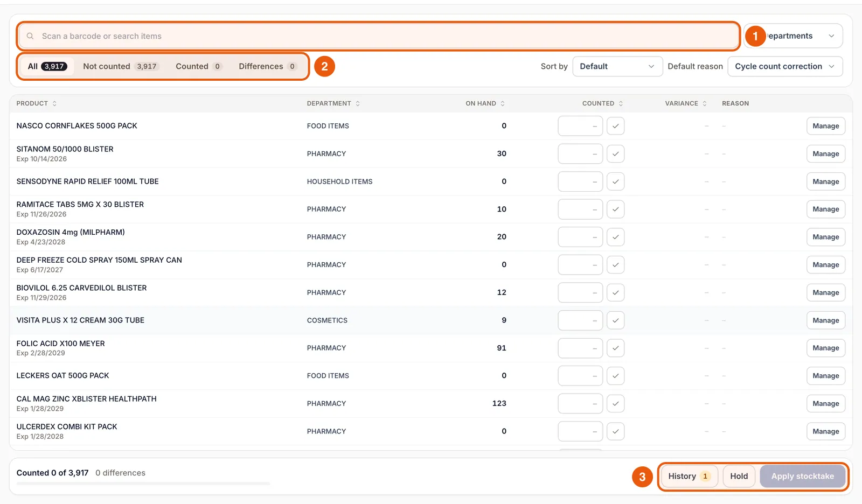This screenshot has height=504, width=862.
Task: Confirm count checkmark for VISITA PLUS CREAM
Action: tap(615, 320)
